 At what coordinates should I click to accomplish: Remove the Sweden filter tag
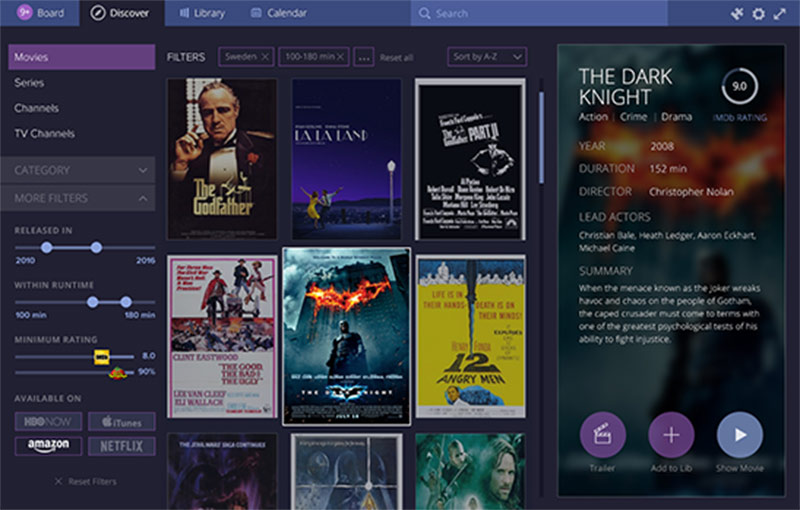[x=265, y=57]
